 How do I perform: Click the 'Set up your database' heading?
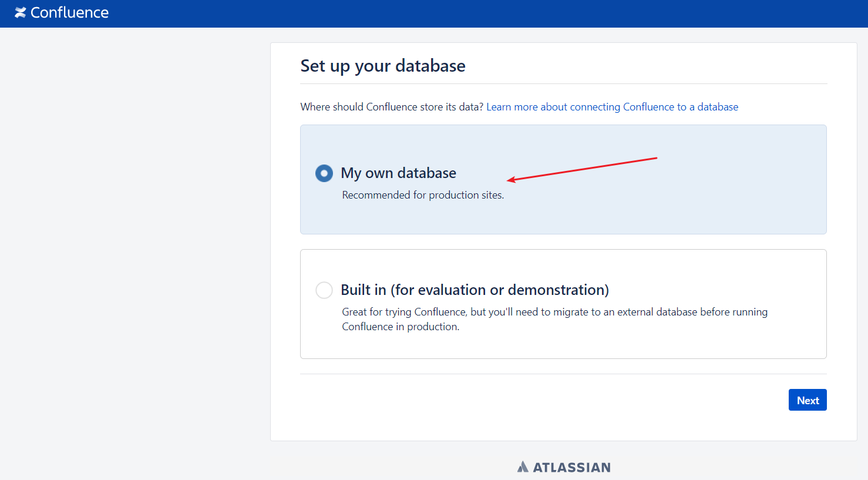pos(383,66)
